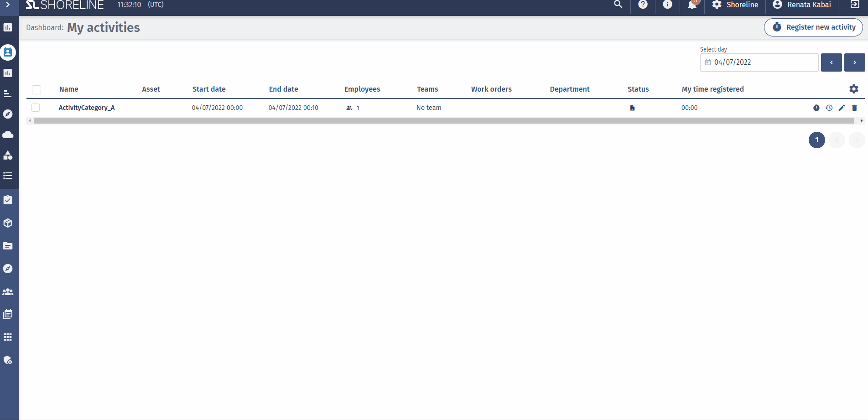This screenshot has height=420, width=868.
Task: Click the ActivityCategory_A name cell
Action: coord(87,108)
